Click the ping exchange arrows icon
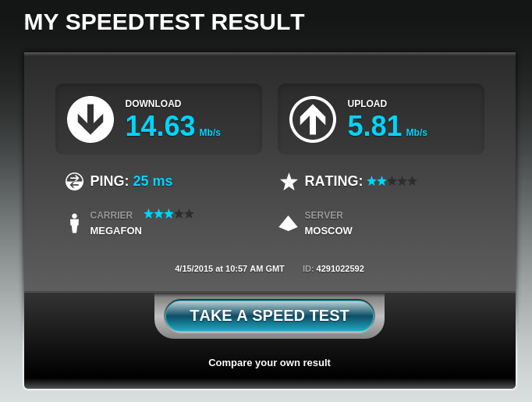532x402 pixels. [74, 181]
